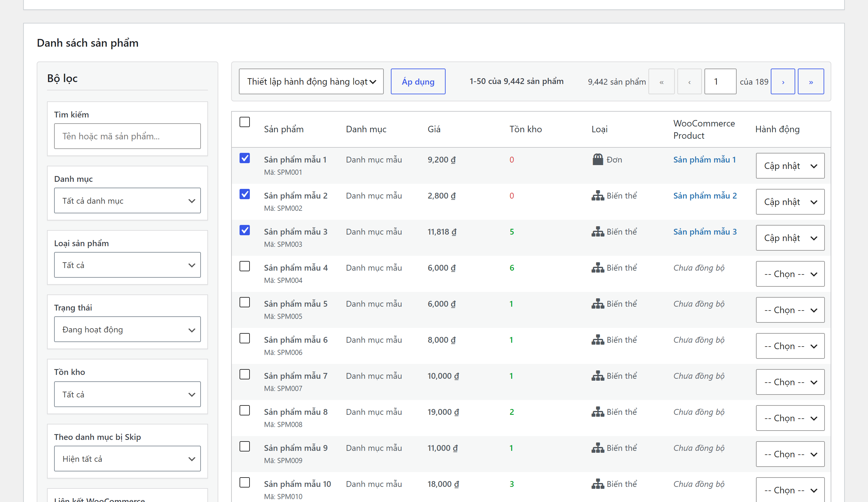Click the 'Loại' column header

coord(599,129)
